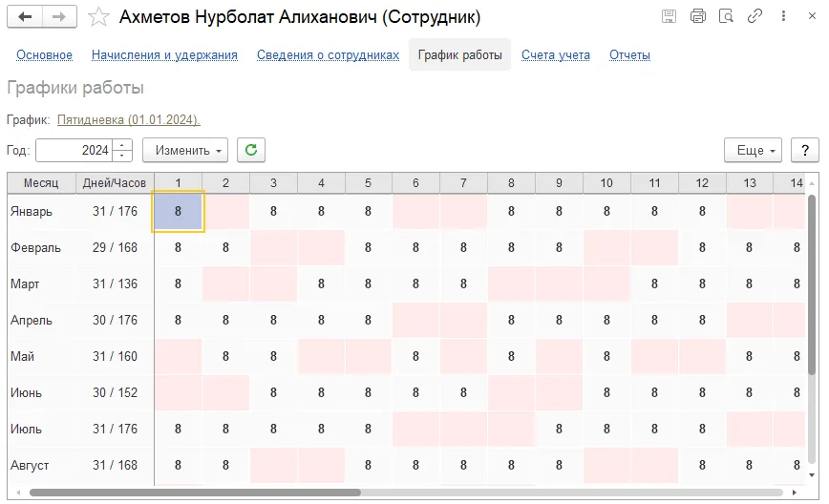Save the record with the diskette icon
The image size is (829, 504).
669,16
